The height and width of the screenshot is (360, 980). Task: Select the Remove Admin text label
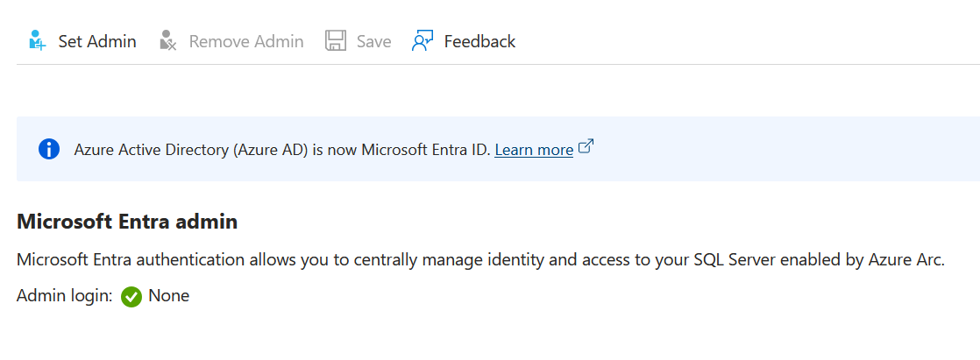tap(246, 41)
